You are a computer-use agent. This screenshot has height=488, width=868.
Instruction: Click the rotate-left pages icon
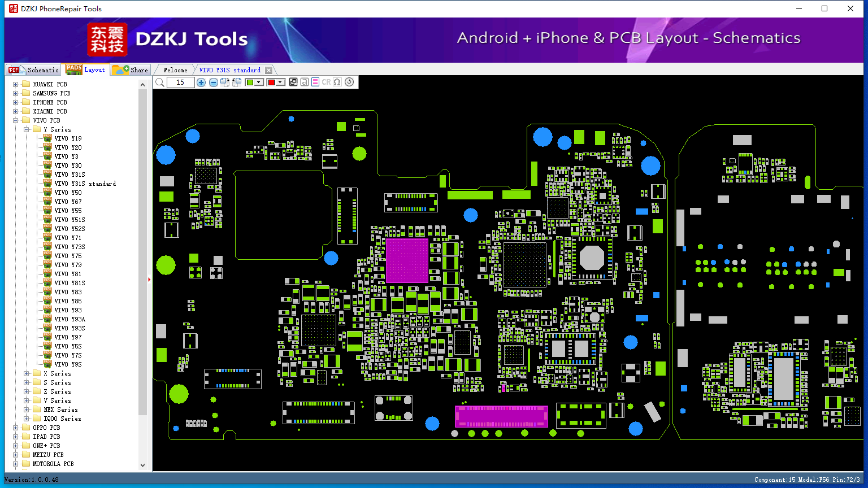[x=237, y=82]
